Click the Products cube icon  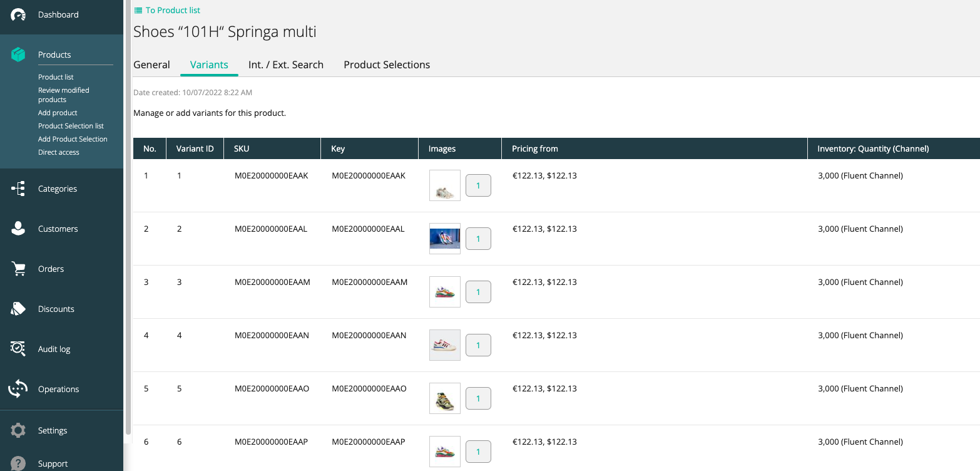[18, 54]
